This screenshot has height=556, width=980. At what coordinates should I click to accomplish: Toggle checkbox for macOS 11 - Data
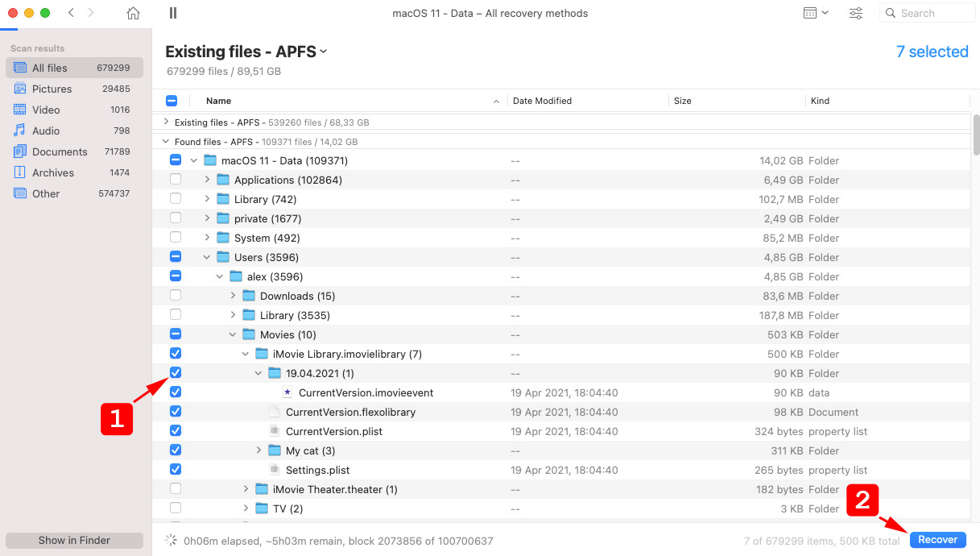pyautogui.click(x=176, y=160)
